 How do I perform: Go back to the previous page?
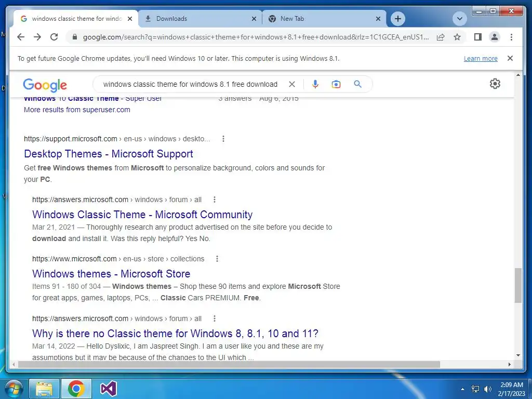point(21,37)
